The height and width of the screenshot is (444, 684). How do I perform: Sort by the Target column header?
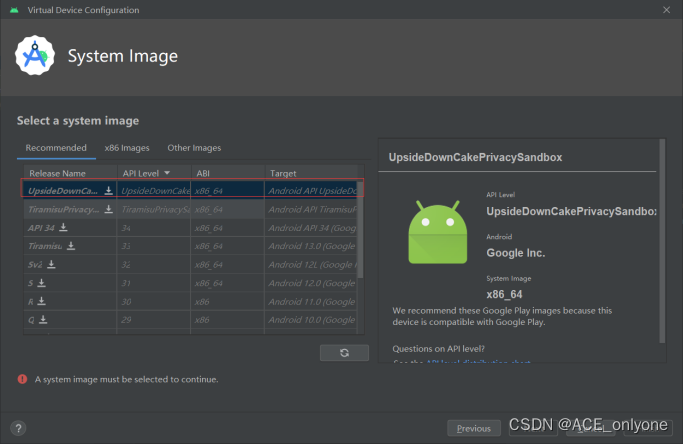coord(311,173)
